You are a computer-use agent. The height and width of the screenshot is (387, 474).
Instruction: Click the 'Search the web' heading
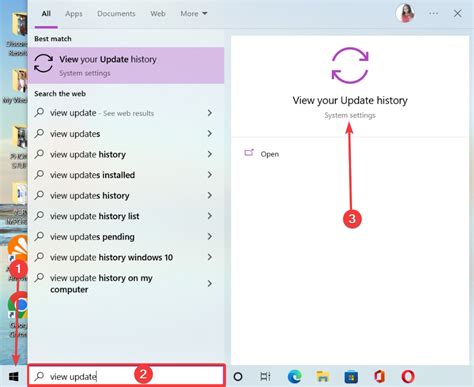60,94
